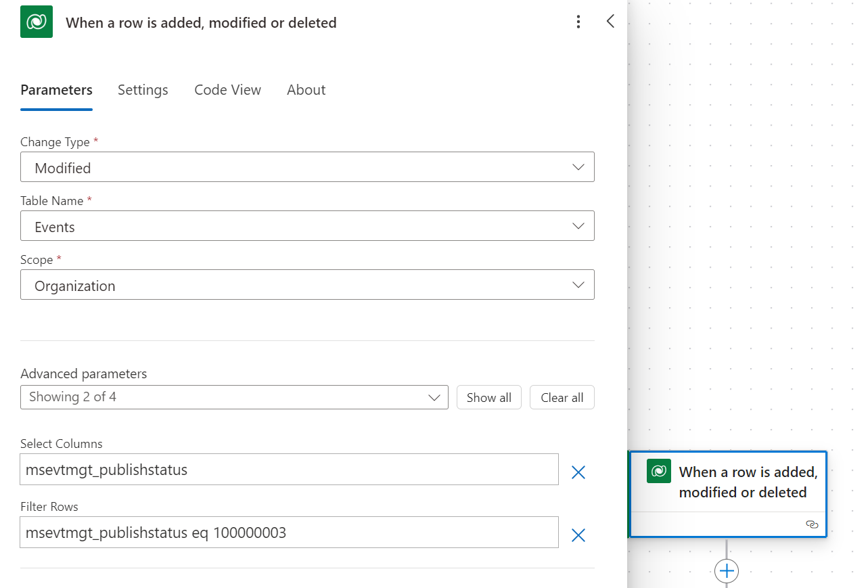Clear the Select Columns value with its X
This screenshot has width=868, height=588.
tap(578, 472)
